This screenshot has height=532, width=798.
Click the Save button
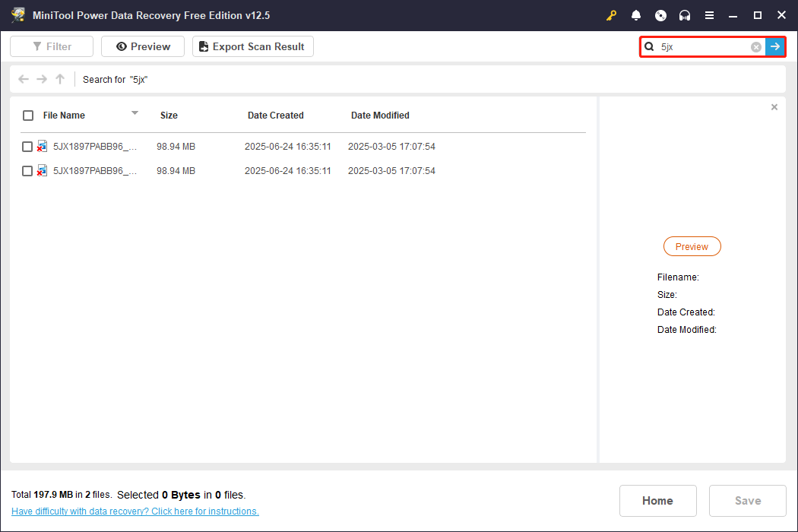point(748,501)
